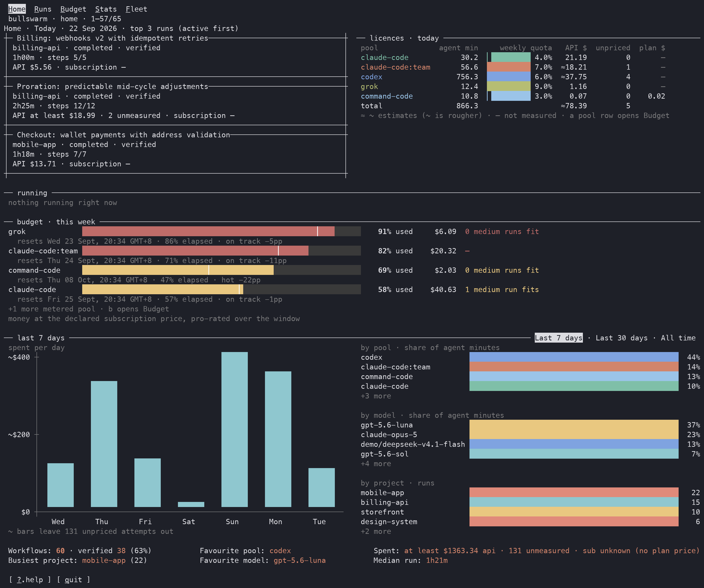Click command-code plan $ 0.02 cell
Viewport: 704px width, 588px height.
656,96
